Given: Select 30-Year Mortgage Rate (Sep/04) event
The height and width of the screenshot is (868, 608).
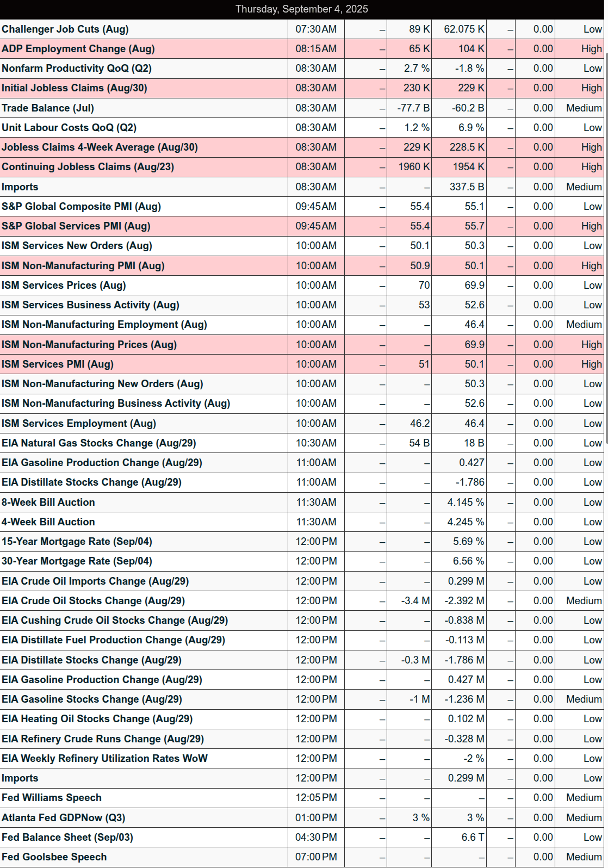Looking at the screenshot, I should tap(77, 561).
